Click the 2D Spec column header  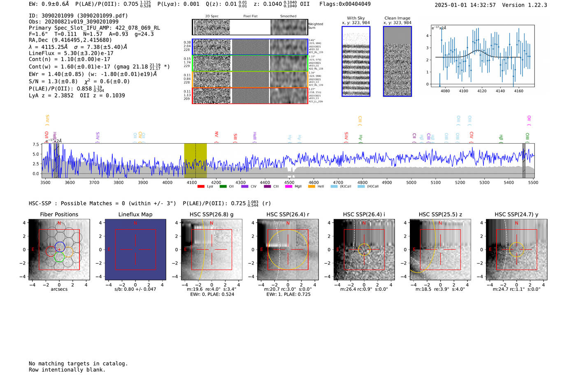[x=212, y=16]
